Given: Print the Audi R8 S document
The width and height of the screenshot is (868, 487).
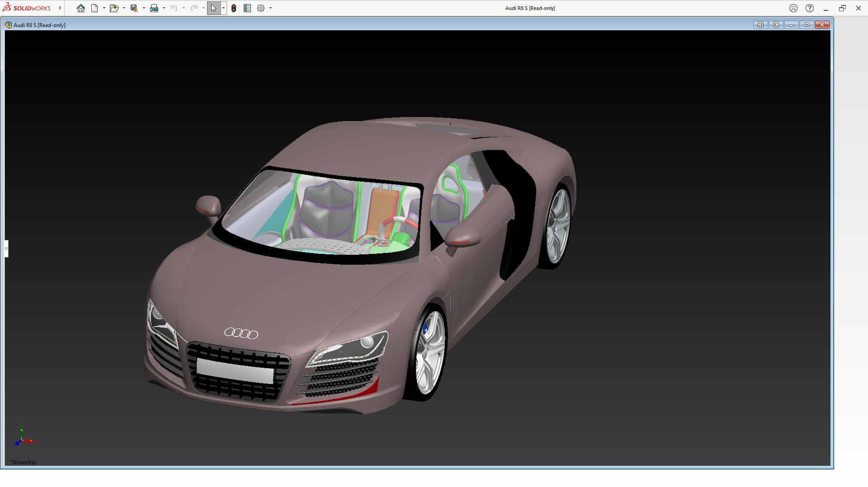Looking at the screenshot, I should (x=154, y=8).
